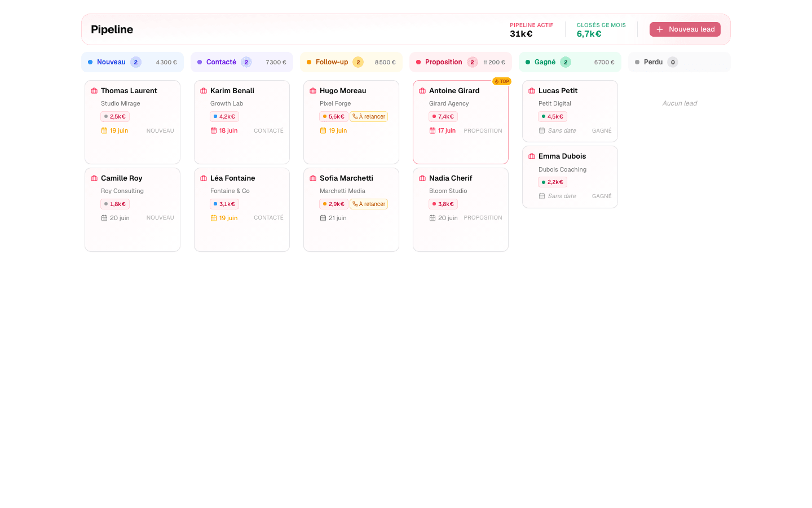This screenshot has width=812, height=508.
Task: Select the Nouveau column header
Action: (133, 62)
